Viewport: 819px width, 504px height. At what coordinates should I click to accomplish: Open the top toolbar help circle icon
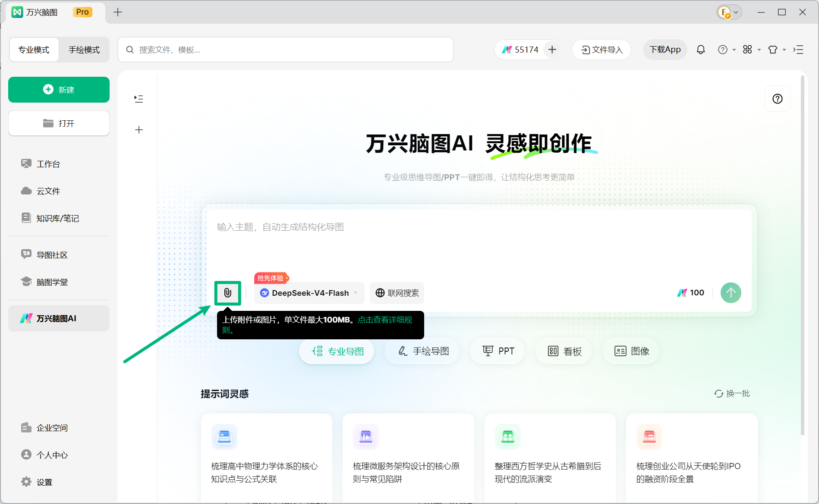click(x=723, y=50)
